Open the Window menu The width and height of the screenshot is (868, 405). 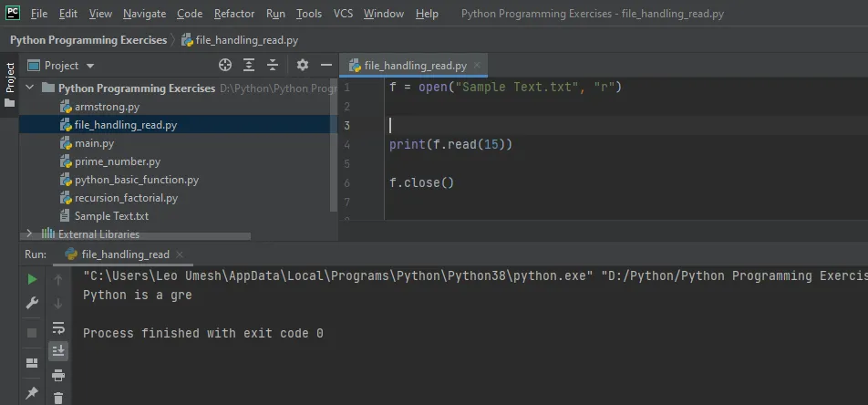point(384,14)
